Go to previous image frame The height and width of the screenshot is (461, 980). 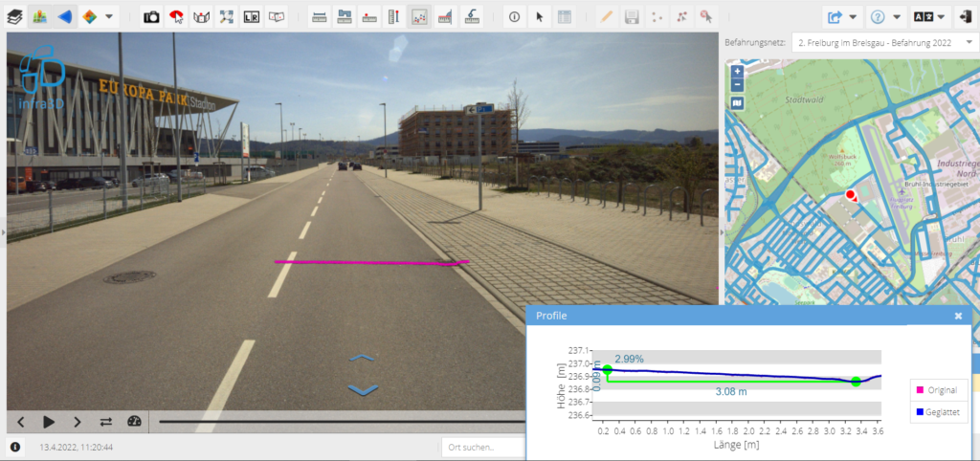[x=21, y=422]
